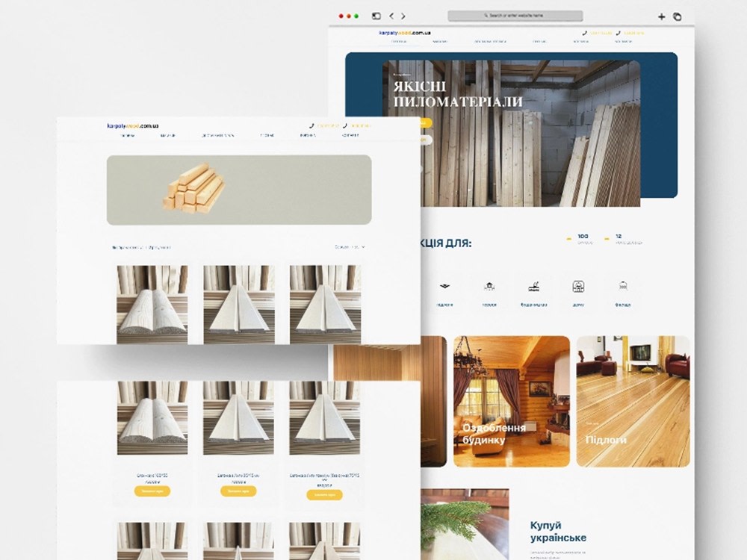Select the facade category icon at the row's end
747x560 pixels.
[623, 287]
